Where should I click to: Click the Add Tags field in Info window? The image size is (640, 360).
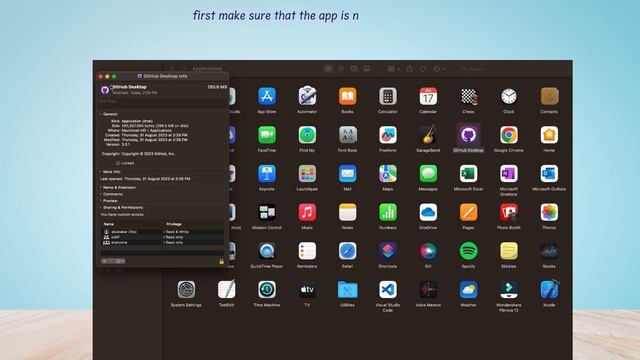coord(162,101)
